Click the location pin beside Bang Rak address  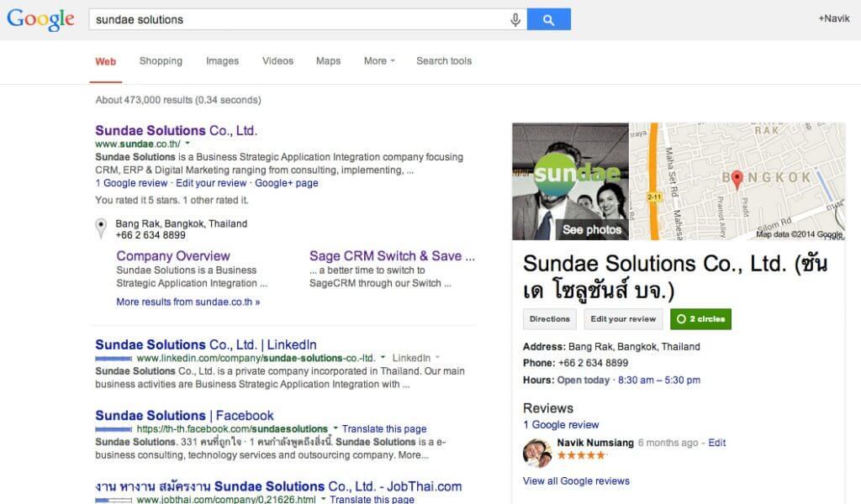pos(101,227)
